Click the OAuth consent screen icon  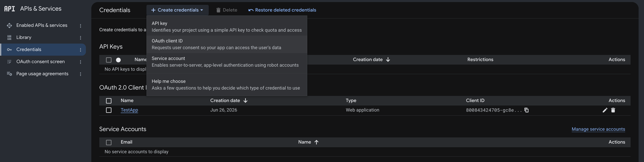point(9,61)
